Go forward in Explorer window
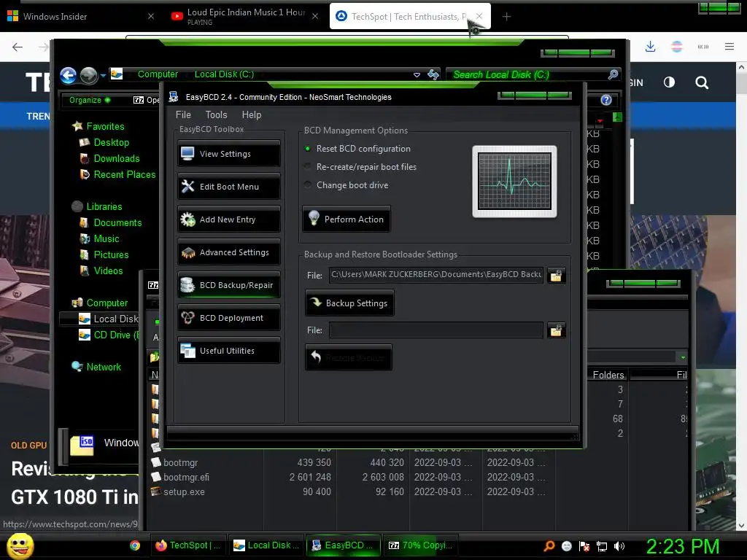 coord(88,75)
